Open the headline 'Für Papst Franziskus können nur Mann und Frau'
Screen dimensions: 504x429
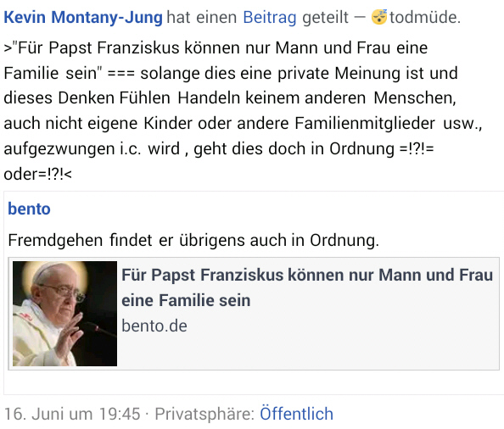(x=307, y=276)
